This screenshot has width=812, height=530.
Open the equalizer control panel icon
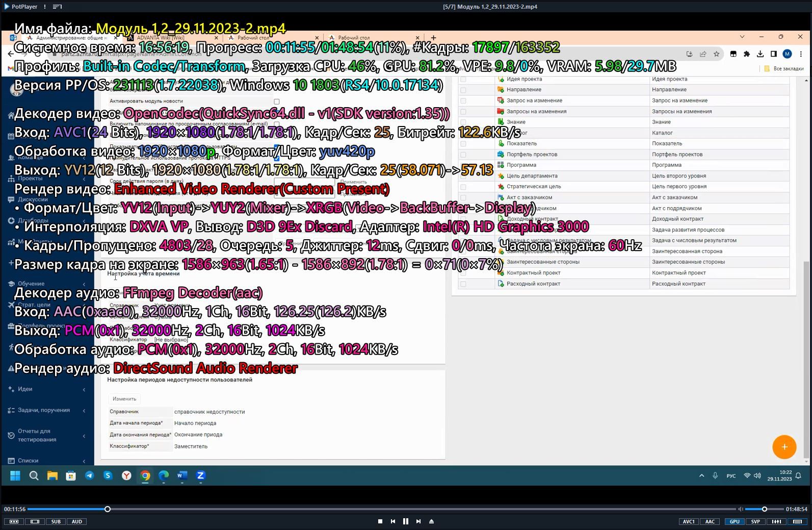[x=776, y=522]
